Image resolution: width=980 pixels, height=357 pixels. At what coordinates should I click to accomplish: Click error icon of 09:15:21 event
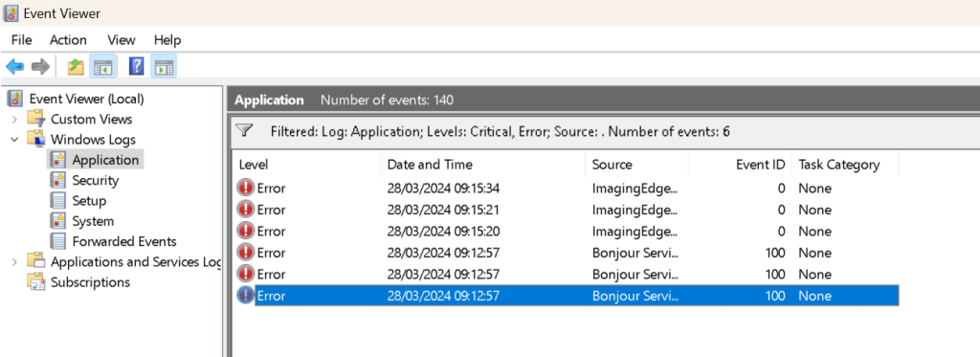246,210
